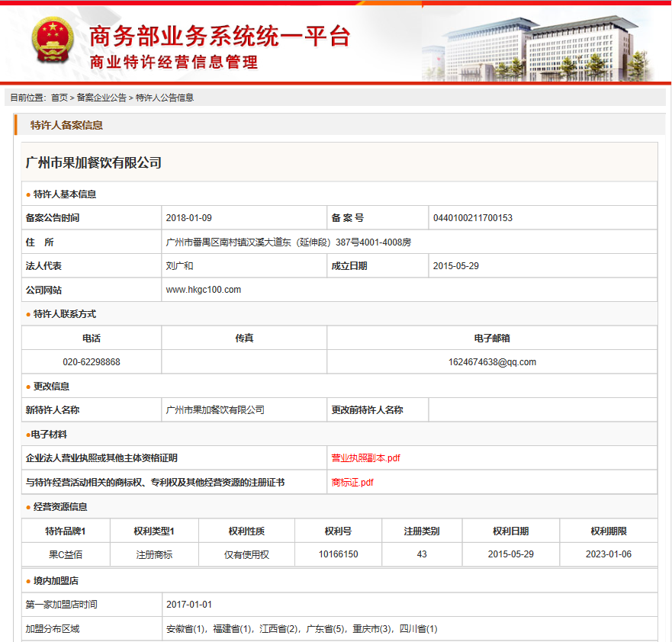Select right type 注册商标 cell
Image resolution: width=672 pixels, height=642 pixels.
pos(154,554)
